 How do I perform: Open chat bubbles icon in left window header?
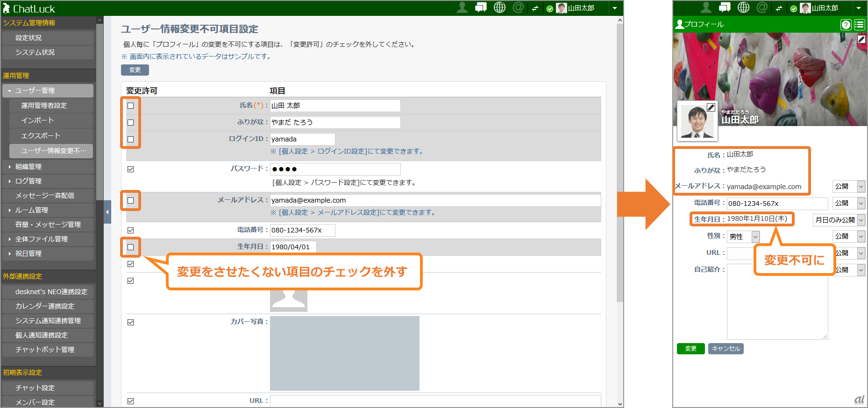tap(481, 8)
